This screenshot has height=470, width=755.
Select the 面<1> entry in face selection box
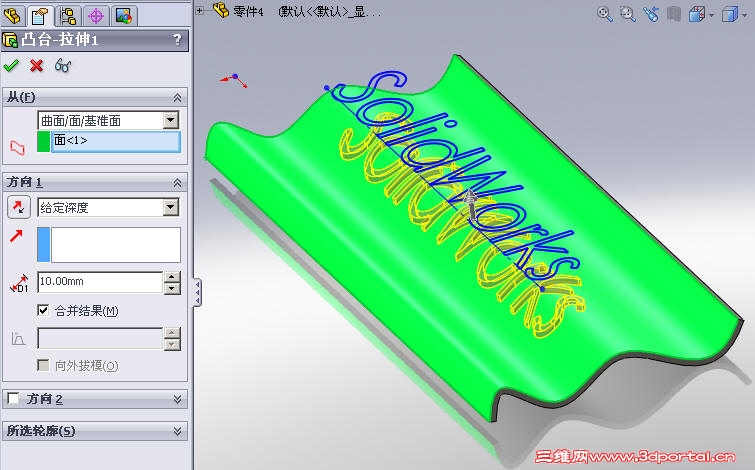116,141
